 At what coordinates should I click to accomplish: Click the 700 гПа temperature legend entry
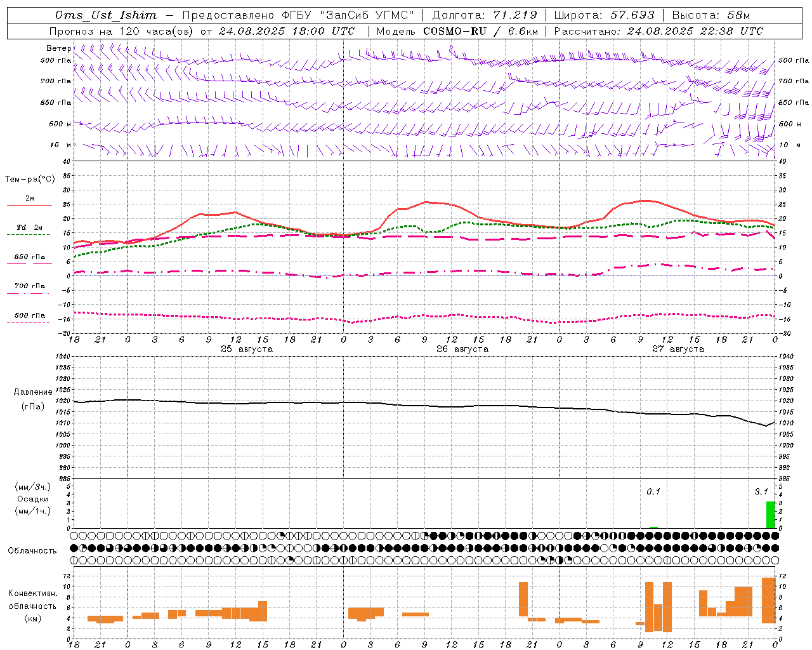(30, 286)
